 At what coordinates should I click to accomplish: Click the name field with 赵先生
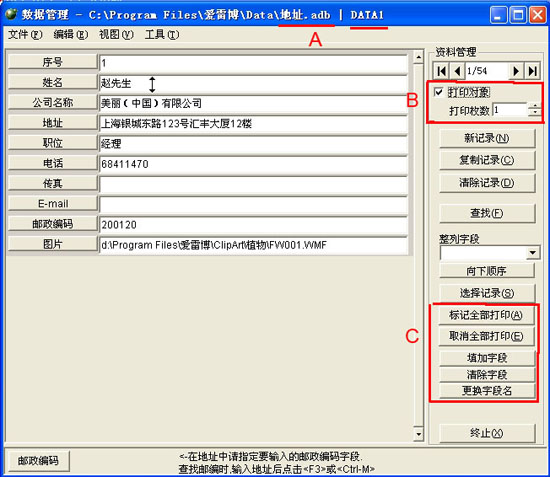coord(254,83)
